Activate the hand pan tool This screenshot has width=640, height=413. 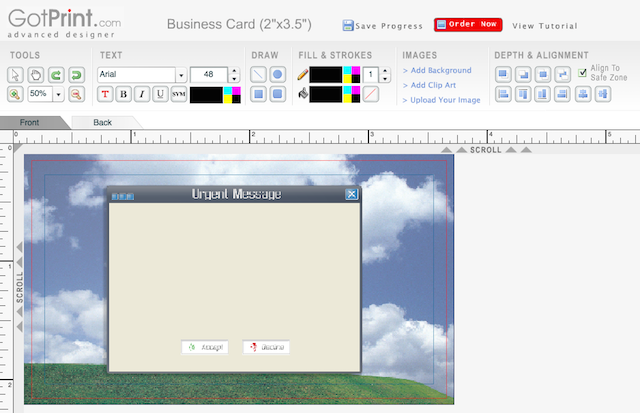tap(35, 75)
